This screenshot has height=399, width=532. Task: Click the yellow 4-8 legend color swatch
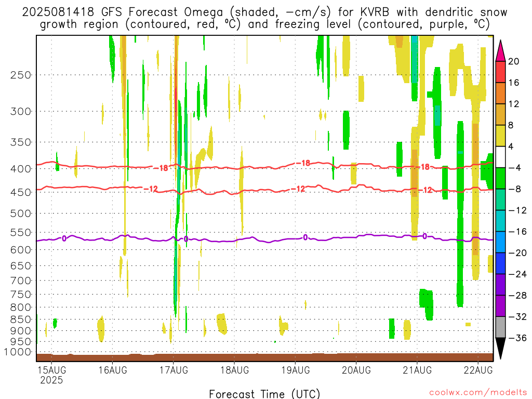500,136
